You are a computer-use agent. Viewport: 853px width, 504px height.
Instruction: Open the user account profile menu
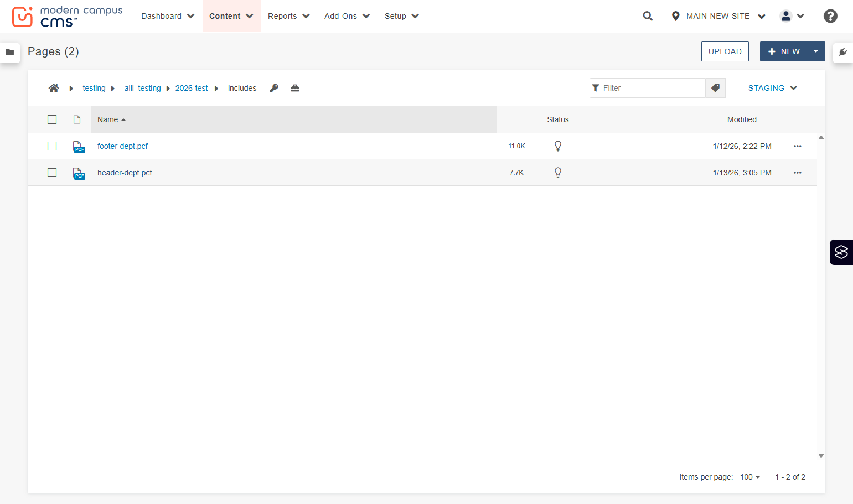click(x=792, y=16)
